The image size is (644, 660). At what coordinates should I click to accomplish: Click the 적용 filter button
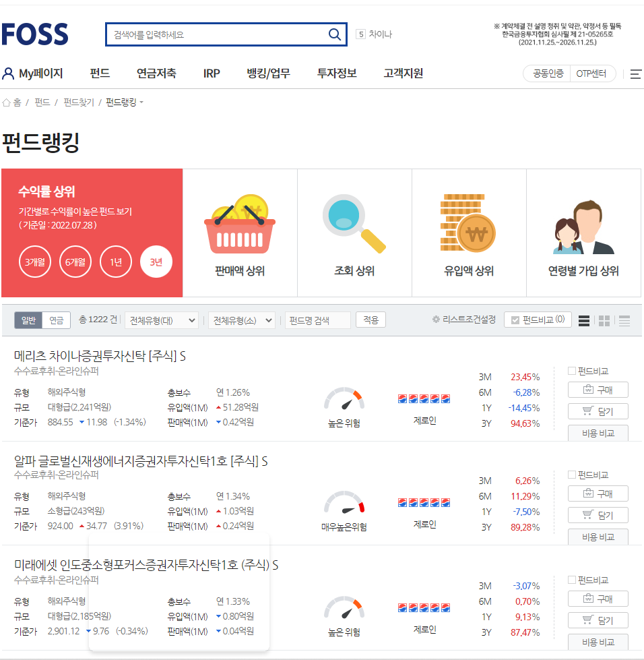(x=371, y=320)
